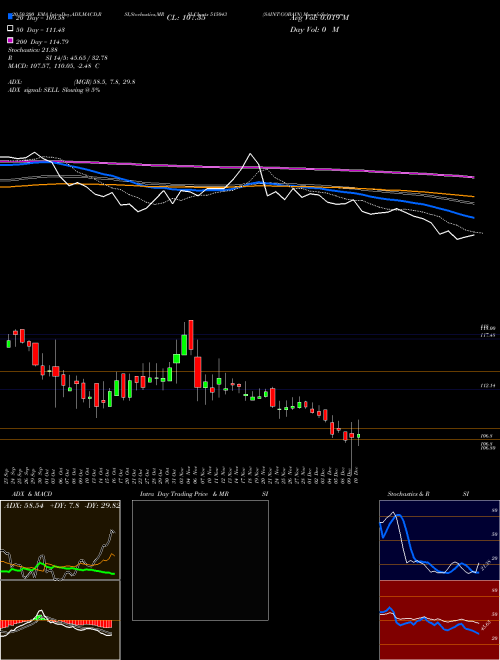The image size is (500, 660).
Task: Select the '200 Day = 114.79' label
Action: (42, 42)
